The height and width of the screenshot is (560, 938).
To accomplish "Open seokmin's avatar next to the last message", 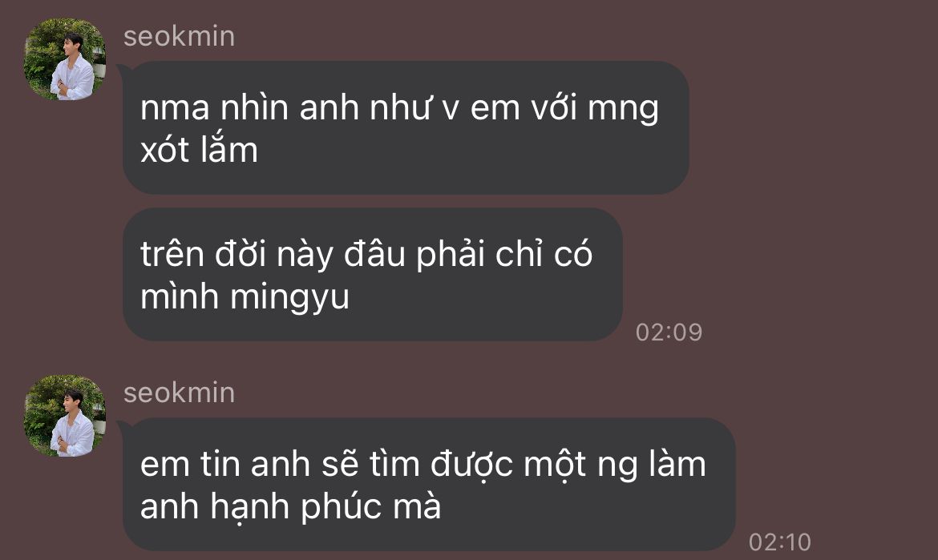I will click(65, 415).
